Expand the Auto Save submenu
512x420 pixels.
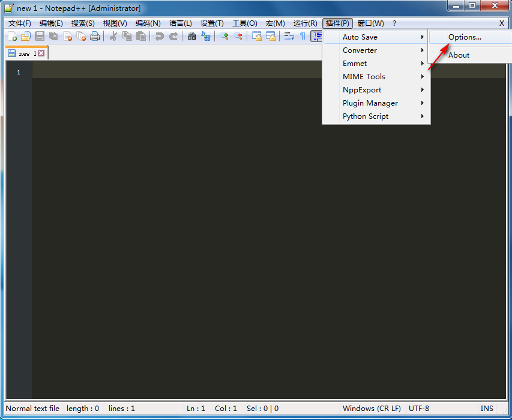376,37
